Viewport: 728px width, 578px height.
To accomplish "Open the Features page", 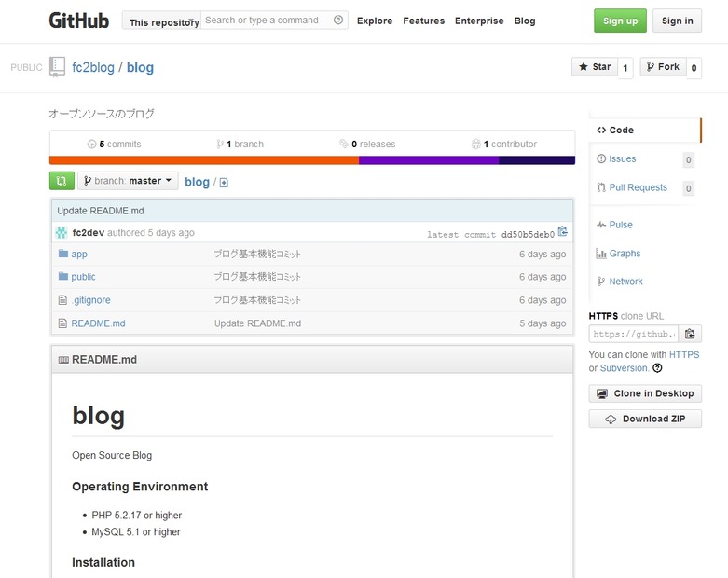I will pyautogui.click(x=423, y=21).
